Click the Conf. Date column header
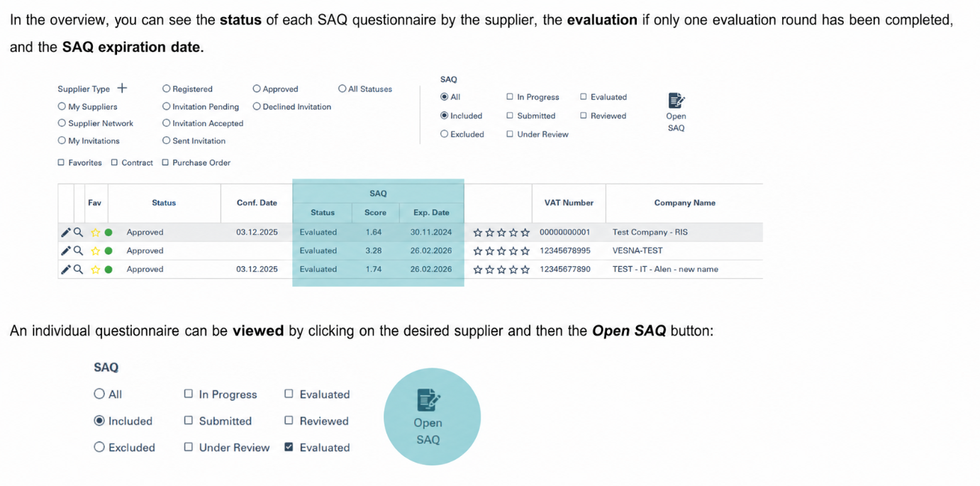980x486 pixels. 257,203
